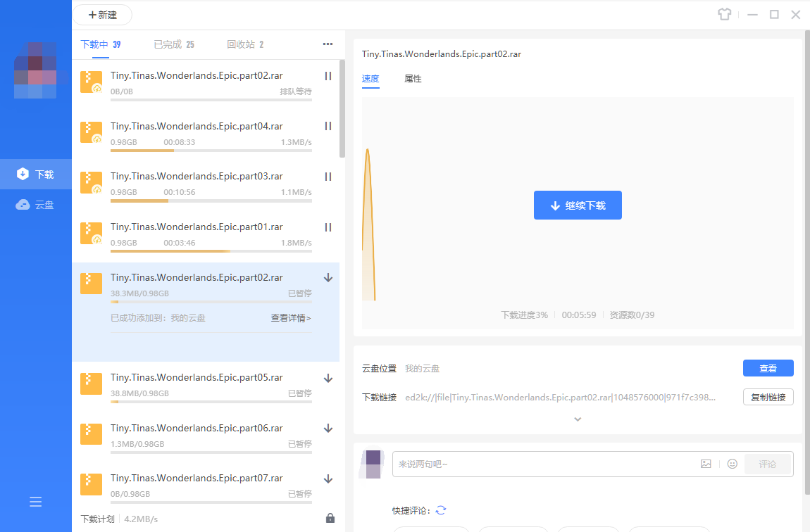This screenshot has width=810, height=532.
Task: Open emoji picker in comment box
Action: 732,464
